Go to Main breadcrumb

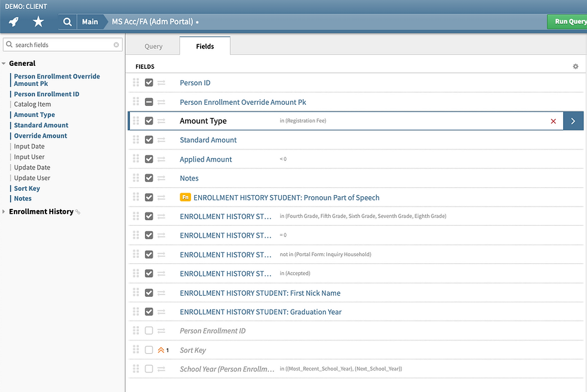pos(90,22)
